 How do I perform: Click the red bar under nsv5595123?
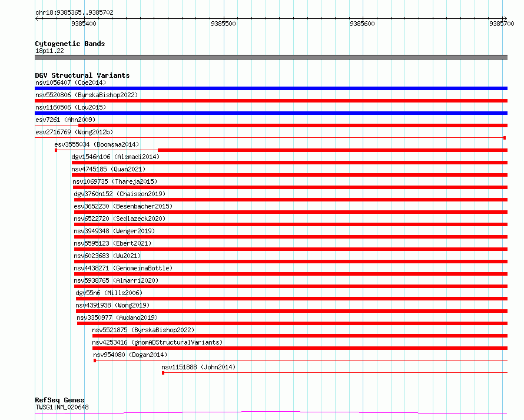click(291, 249)
